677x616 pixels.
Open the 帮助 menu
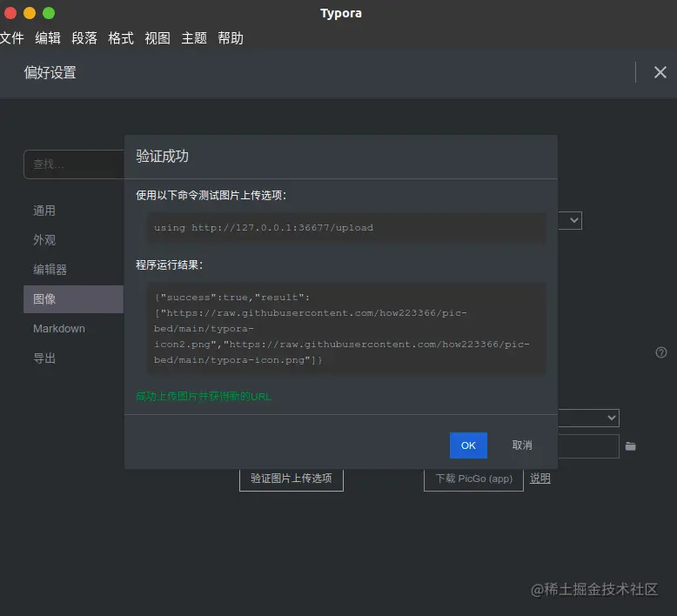point(231,38)
